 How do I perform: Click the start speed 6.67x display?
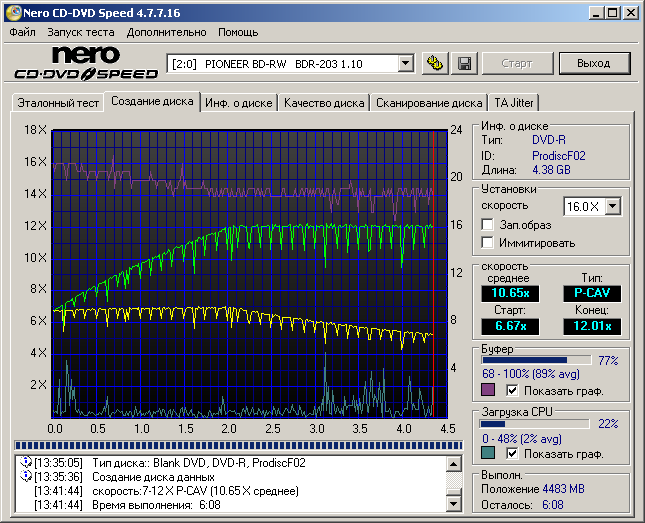(x=510, y=326)
